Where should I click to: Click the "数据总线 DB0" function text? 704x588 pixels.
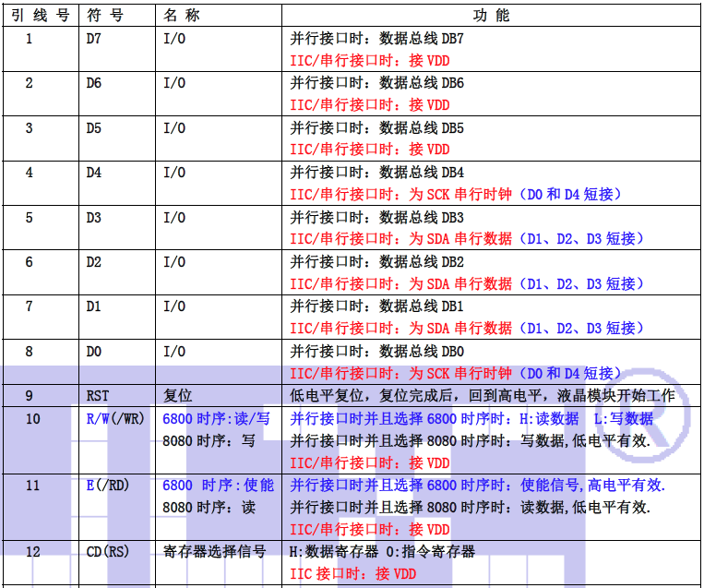(x=422, y=352)
